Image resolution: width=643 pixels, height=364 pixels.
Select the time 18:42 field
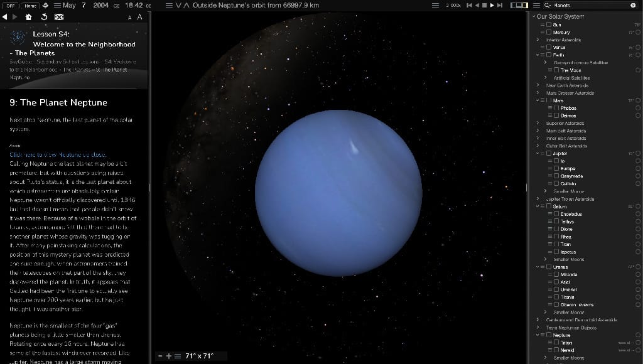pos(134,5)
